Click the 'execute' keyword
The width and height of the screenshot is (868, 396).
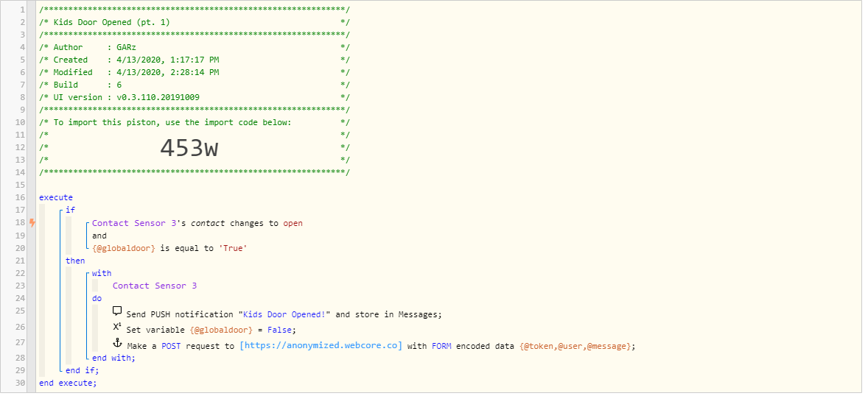pyautogui.click(x=56, y=197)
